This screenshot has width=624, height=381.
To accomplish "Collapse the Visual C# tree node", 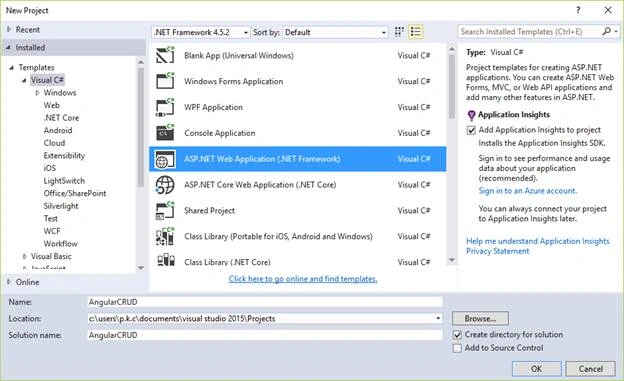I will 24,80.
